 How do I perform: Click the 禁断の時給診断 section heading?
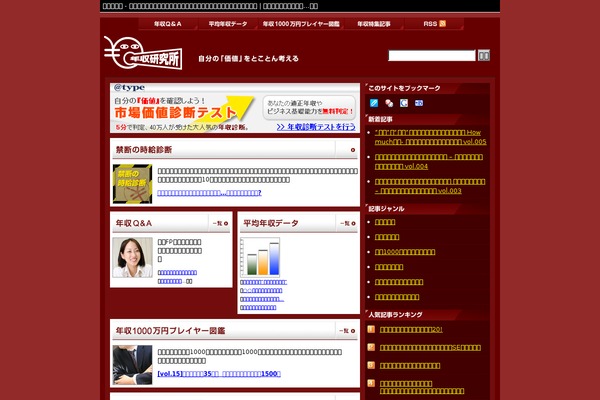144,150
